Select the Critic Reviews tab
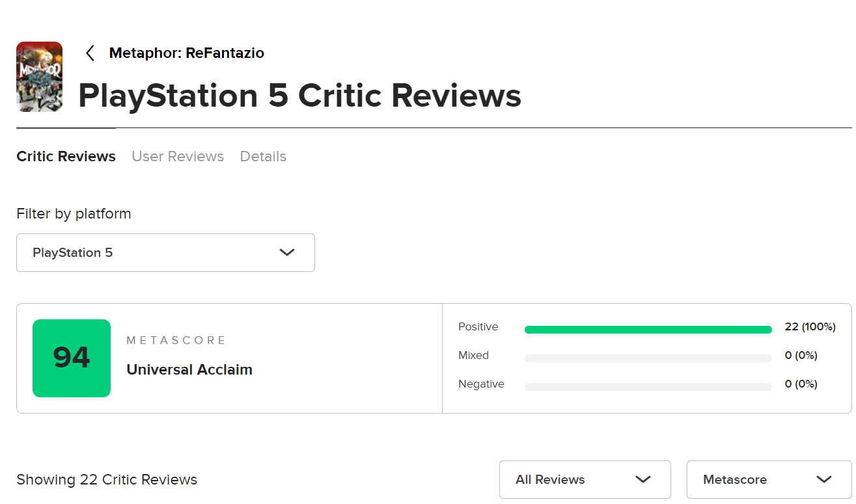Viewport: 856px width, 504px height. [66, 157]
